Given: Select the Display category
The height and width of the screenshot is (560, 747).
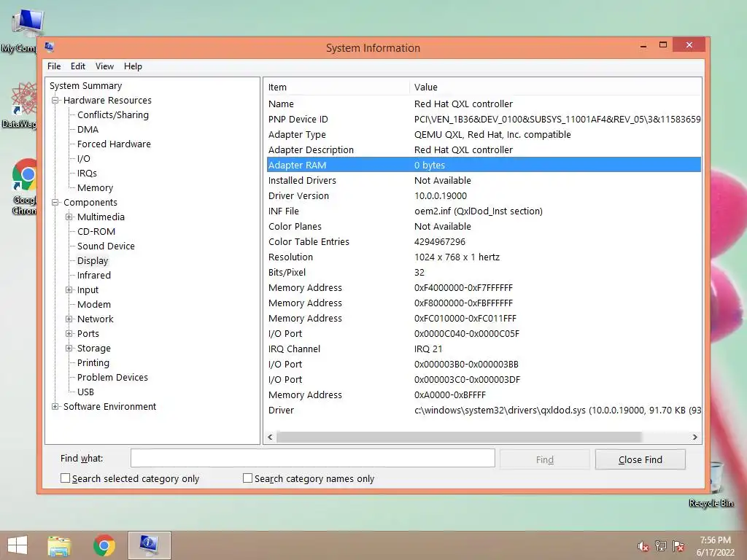Looking at the screenshot, I should tap(93, 261).
